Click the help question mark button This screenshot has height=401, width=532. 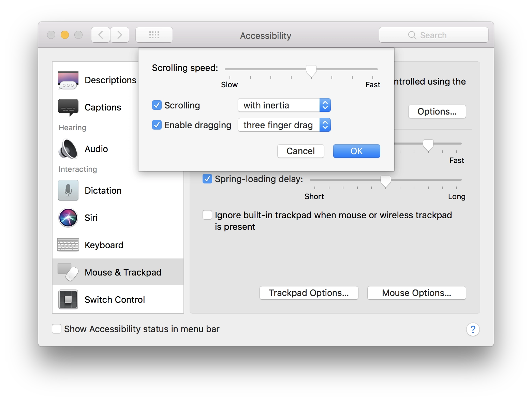pyautogui.click(x=473, y=329)
